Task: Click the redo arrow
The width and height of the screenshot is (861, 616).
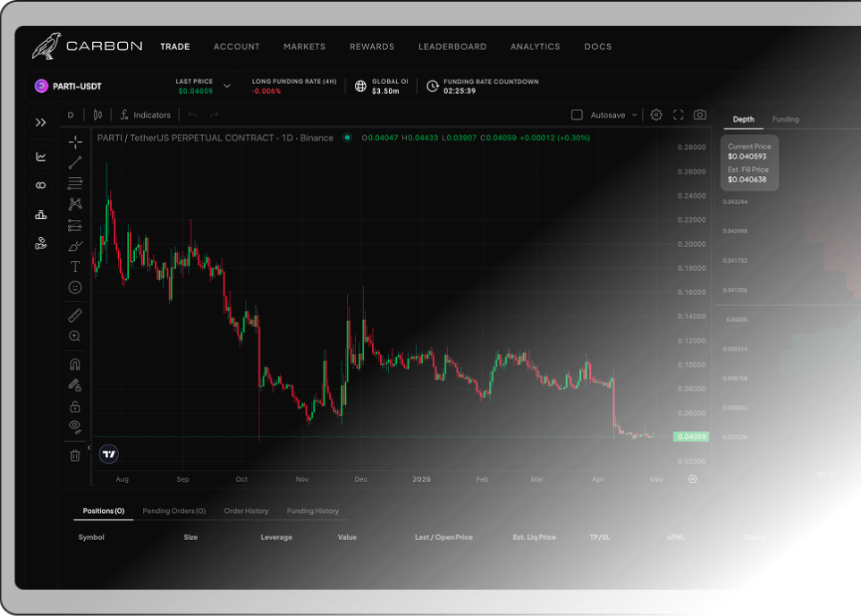Action: point(215,114)
